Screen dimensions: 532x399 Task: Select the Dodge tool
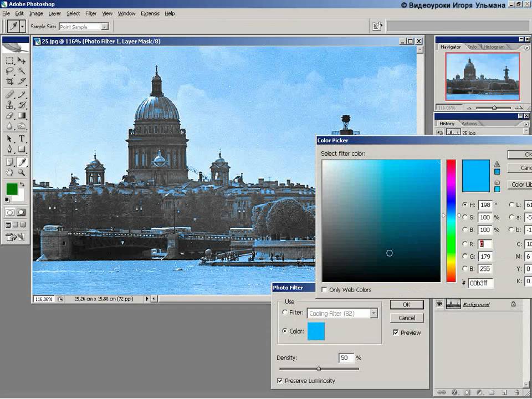click(22, 126)
